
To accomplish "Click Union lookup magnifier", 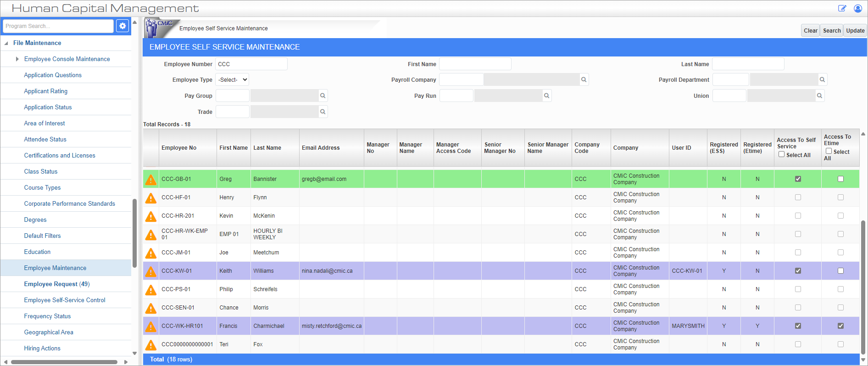I will 819,96.
